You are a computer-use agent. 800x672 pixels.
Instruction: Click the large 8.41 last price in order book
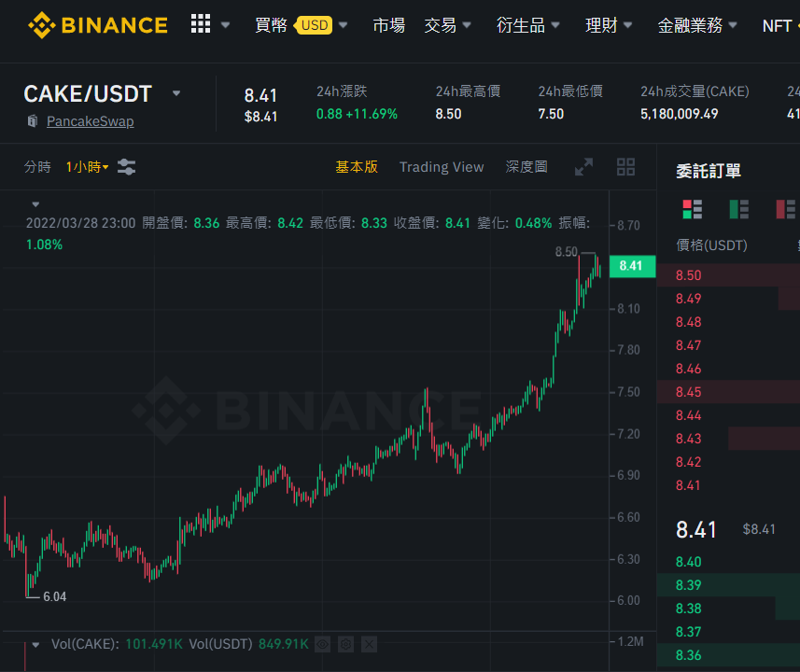pos(696,529)
